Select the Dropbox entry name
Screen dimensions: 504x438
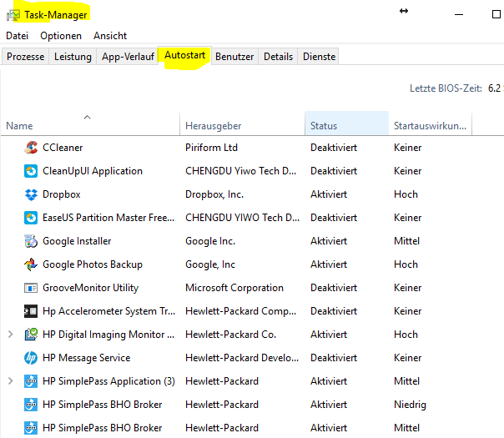click(x=62, y=194)
